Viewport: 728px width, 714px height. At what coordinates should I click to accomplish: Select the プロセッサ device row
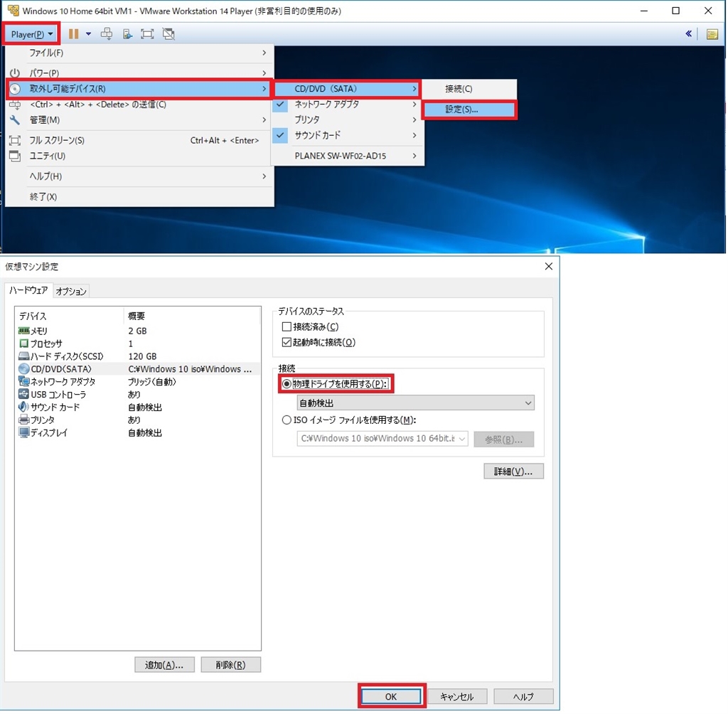click(137, 343)
